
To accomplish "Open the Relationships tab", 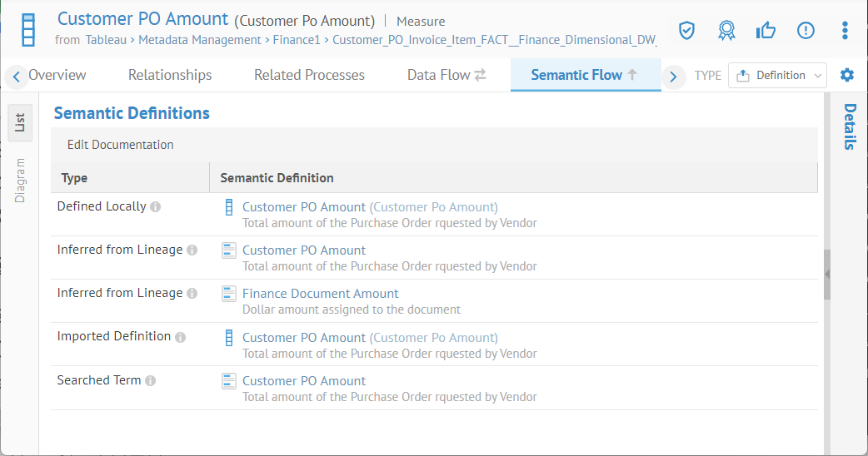I will pyautogui.click(x=170, y=75).
